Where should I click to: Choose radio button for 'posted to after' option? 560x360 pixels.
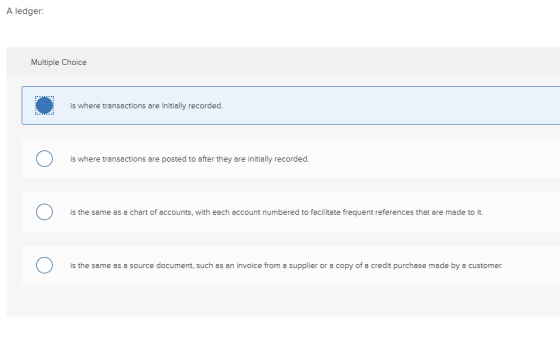pyautogui.click(x=44, y=159)
